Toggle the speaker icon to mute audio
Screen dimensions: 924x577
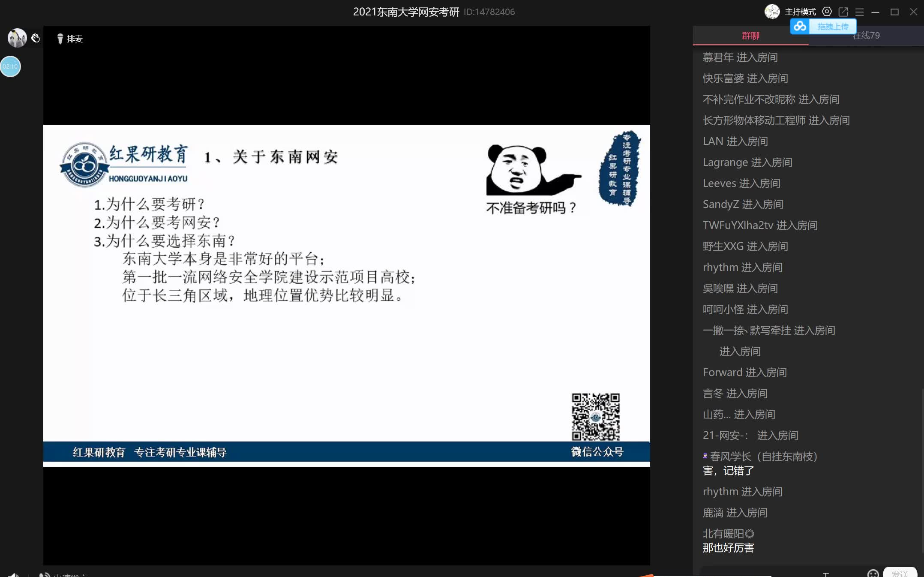pos(13,574)
